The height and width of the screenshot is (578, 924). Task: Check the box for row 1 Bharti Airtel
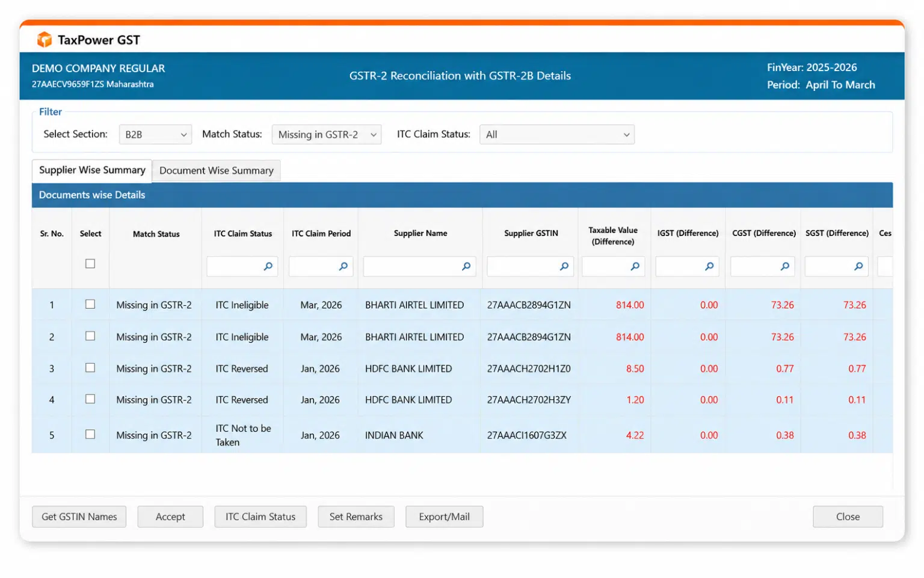click(x=90, y=304)
